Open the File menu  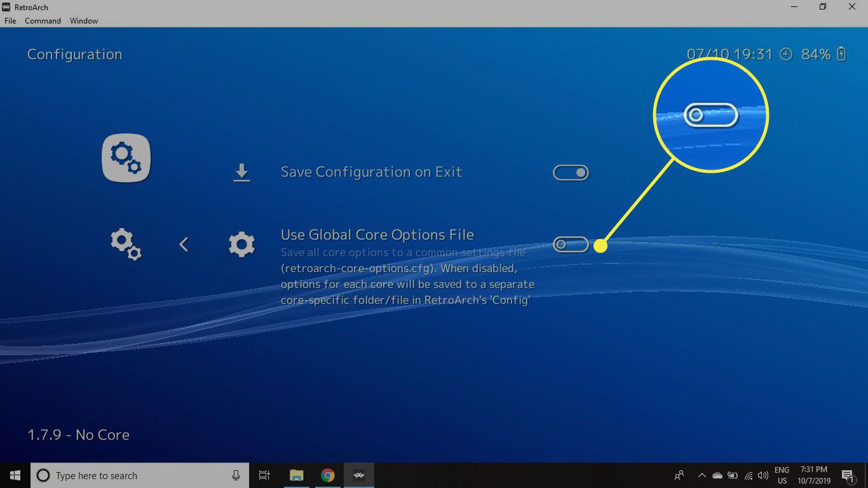[10, 21]
